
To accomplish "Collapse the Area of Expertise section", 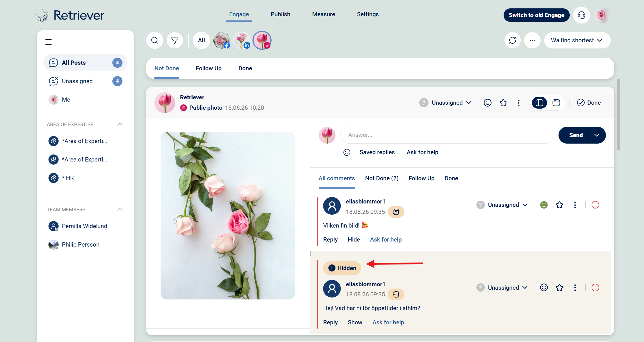I will [120, 125].
